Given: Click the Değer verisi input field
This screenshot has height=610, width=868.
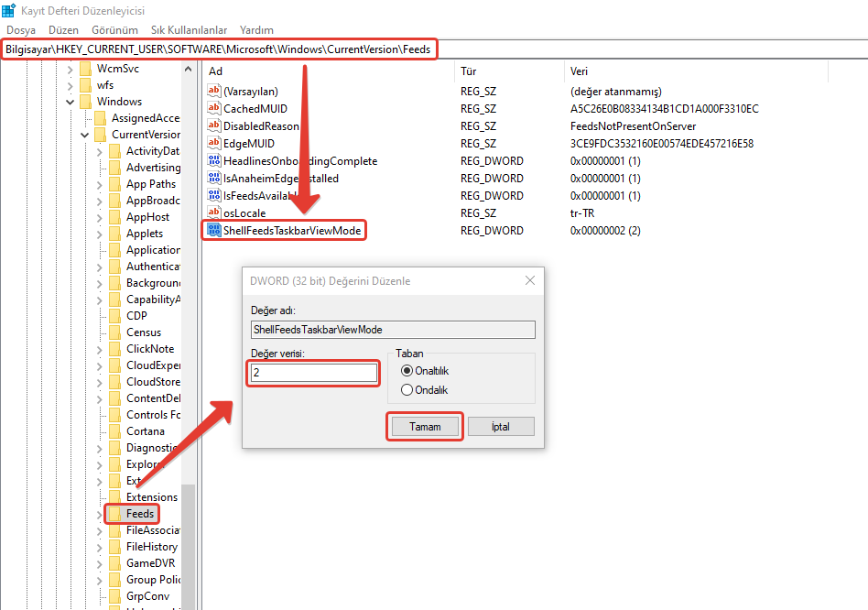Looking at the screenshot, I should pos(313,373).
